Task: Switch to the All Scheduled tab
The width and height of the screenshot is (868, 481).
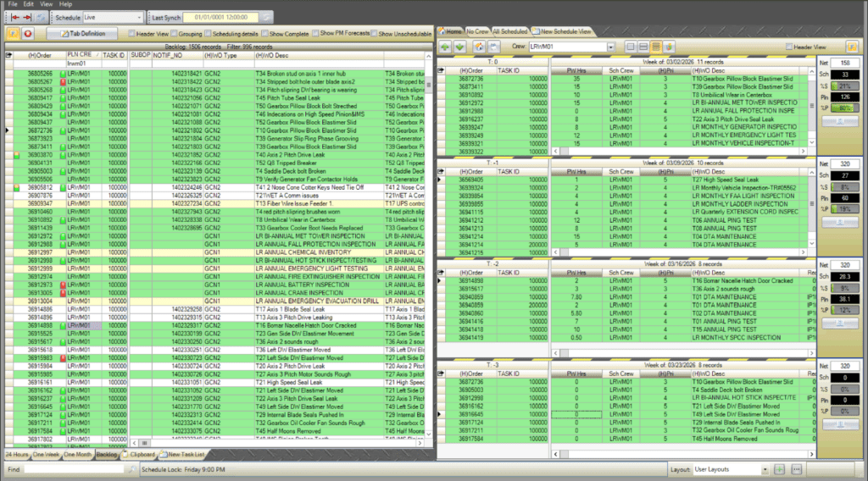Action: (509, 30)
